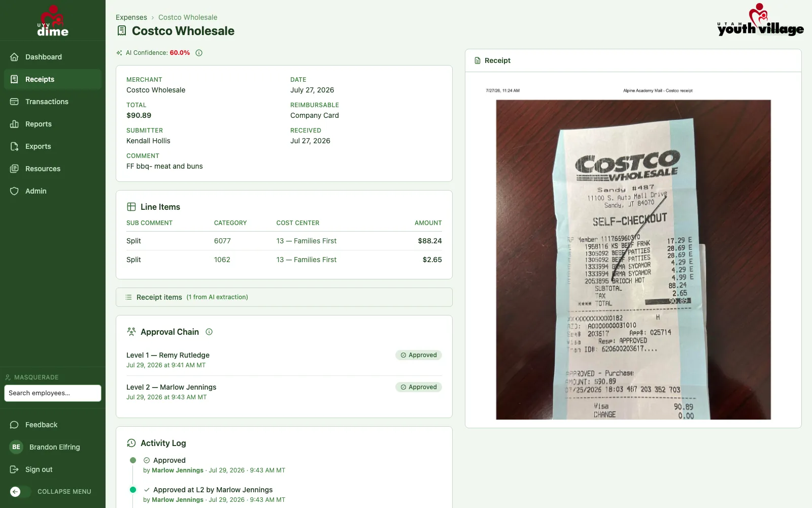812x508 pixels.
Task: Open the Admin shield icon
Action: pos(14,191)
